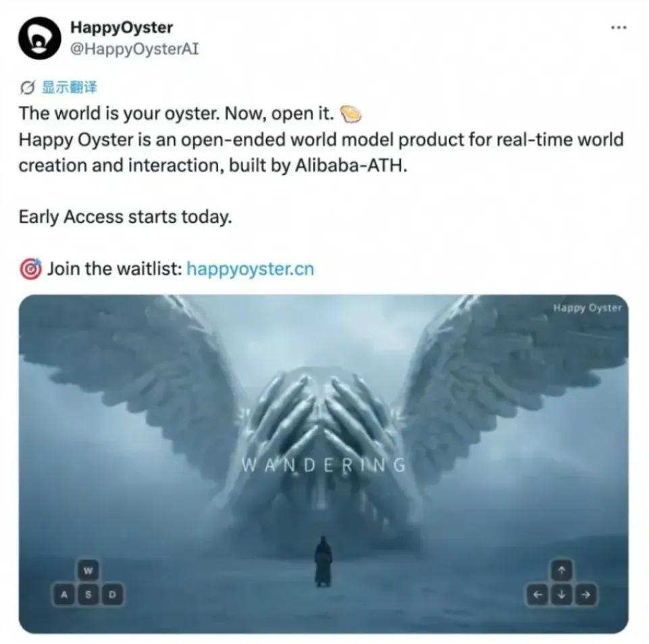Click the right arrow key icon

pyautogui.click(x=586, y=595)
